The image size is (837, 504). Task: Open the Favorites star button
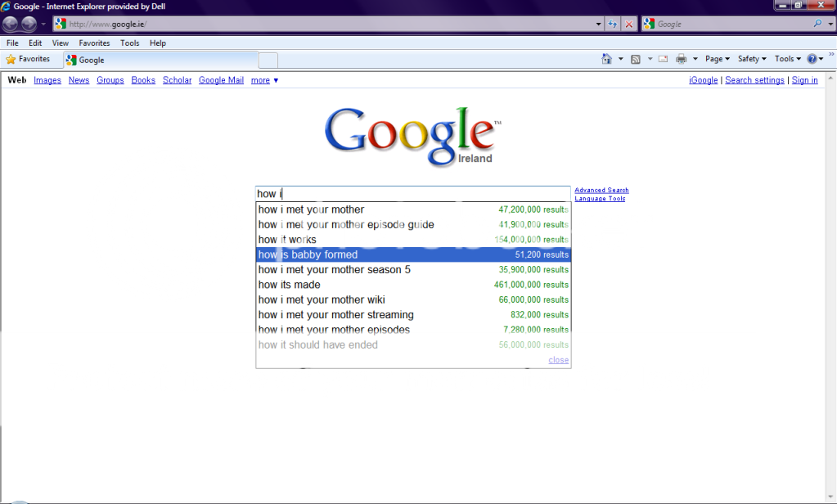[28, 59]
